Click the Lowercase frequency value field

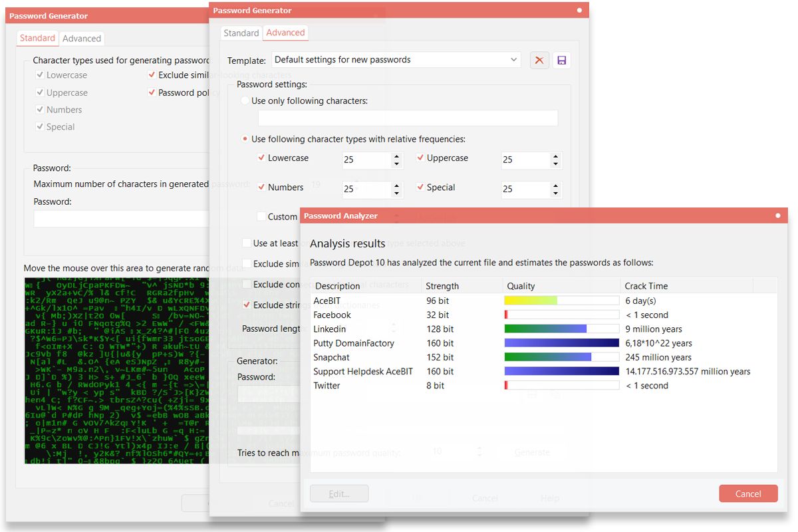366,160
